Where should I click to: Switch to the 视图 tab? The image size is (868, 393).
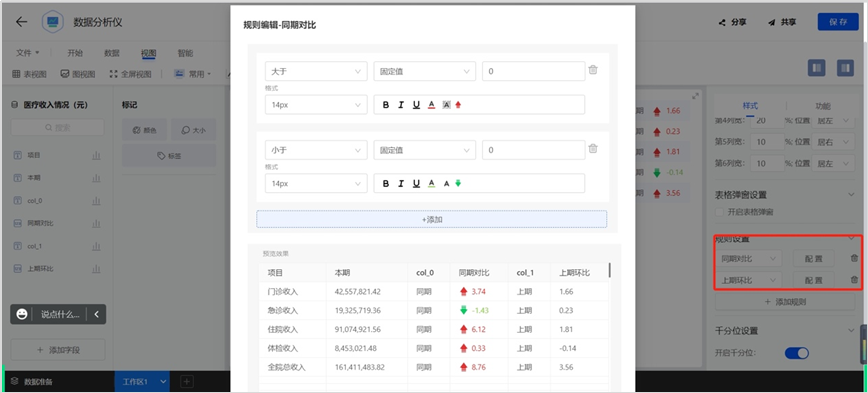point(148,53)
